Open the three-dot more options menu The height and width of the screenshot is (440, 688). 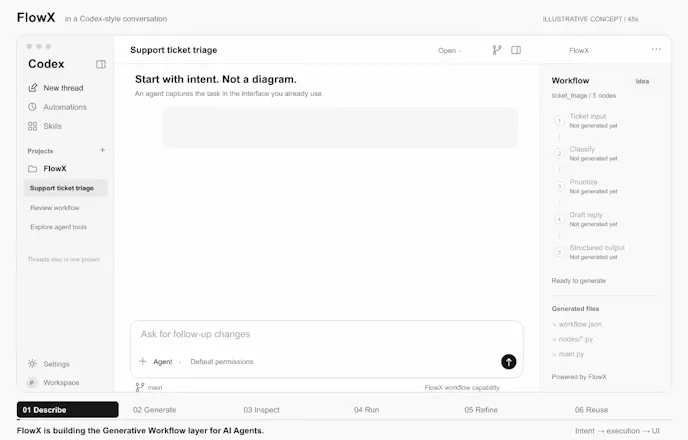click(656, 49)
